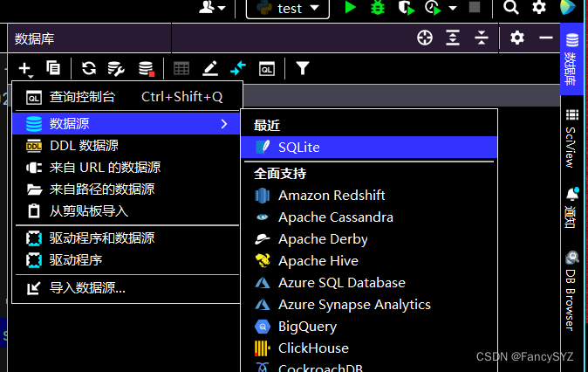Debug test with the green bug icon

pos(378,8)
